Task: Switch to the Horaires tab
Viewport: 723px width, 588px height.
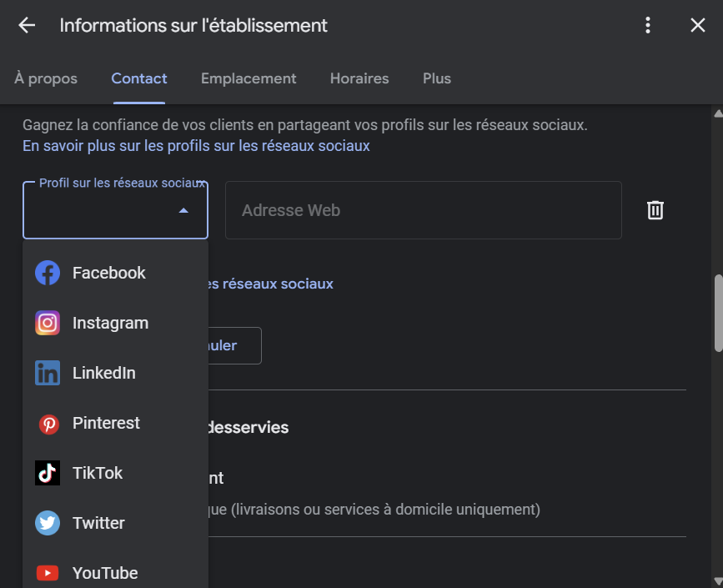Action: [x=359, y=78]
